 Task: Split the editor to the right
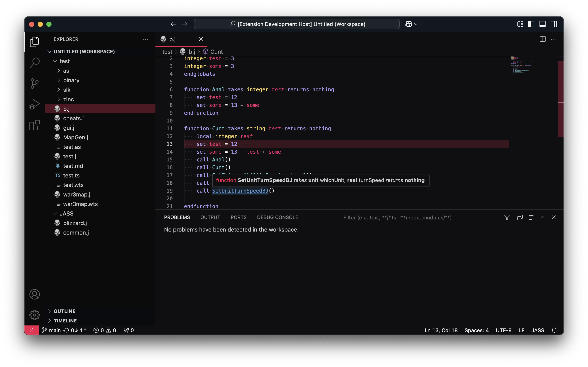click(543, 39)
